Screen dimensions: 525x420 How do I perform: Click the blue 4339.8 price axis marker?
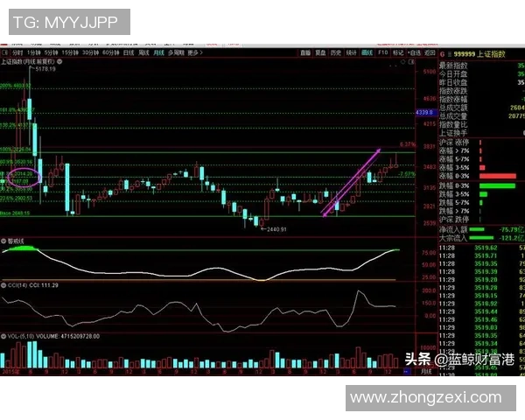click(424, 113)
